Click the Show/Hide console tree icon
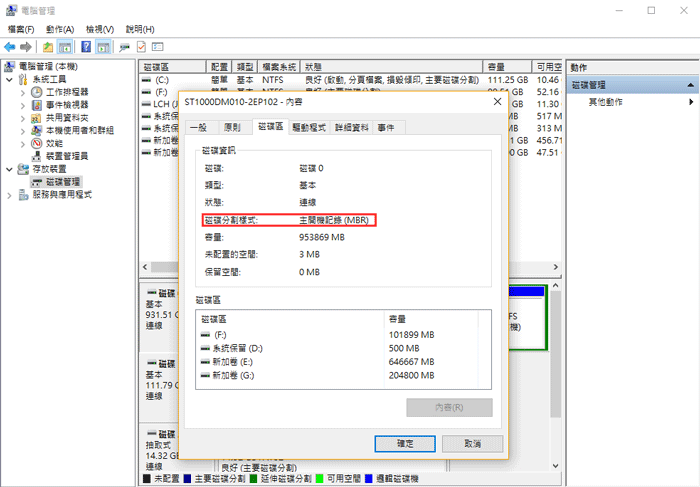 (x=65, y=47)
